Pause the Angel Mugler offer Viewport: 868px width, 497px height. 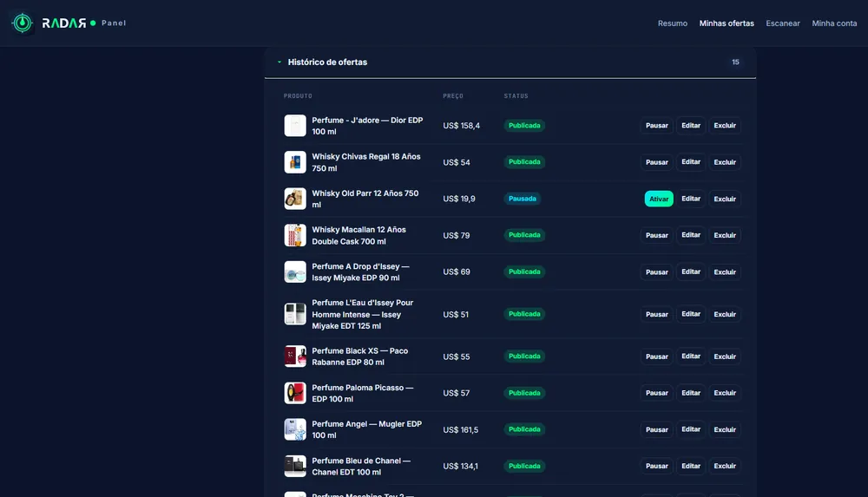coord(656,429)
